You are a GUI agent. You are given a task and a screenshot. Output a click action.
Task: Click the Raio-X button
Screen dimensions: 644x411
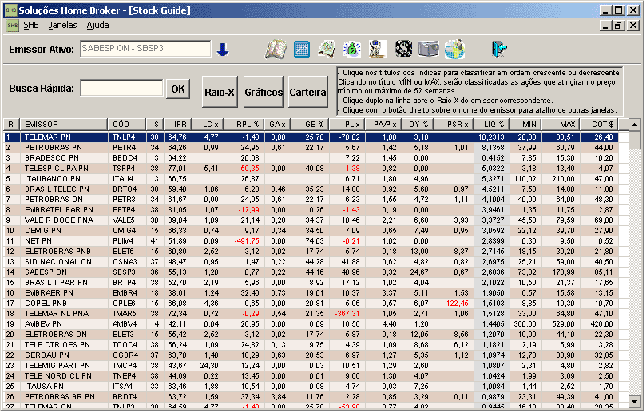pos(219,92)
